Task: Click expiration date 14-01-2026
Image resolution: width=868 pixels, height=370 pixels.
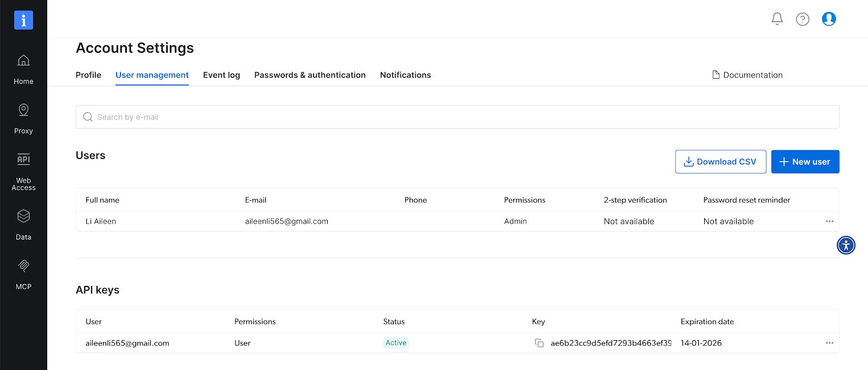Action: tap(701, 343)
